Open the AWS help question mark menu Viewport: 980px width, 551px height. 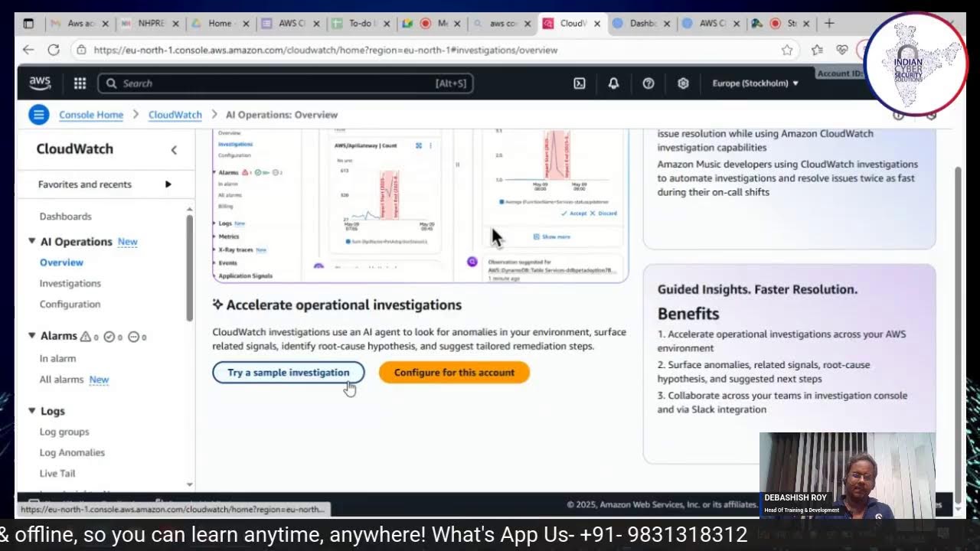(x=648, y=83)
